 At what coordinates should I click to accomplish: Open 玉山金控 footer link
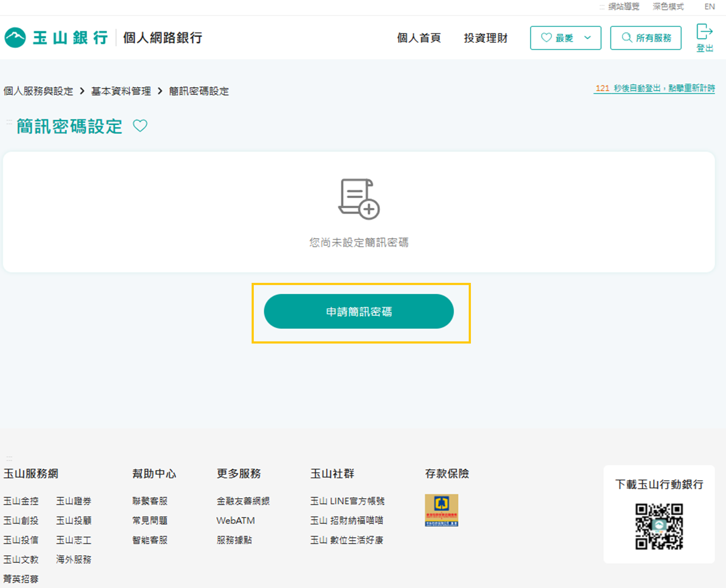click(x=21, y=501)
